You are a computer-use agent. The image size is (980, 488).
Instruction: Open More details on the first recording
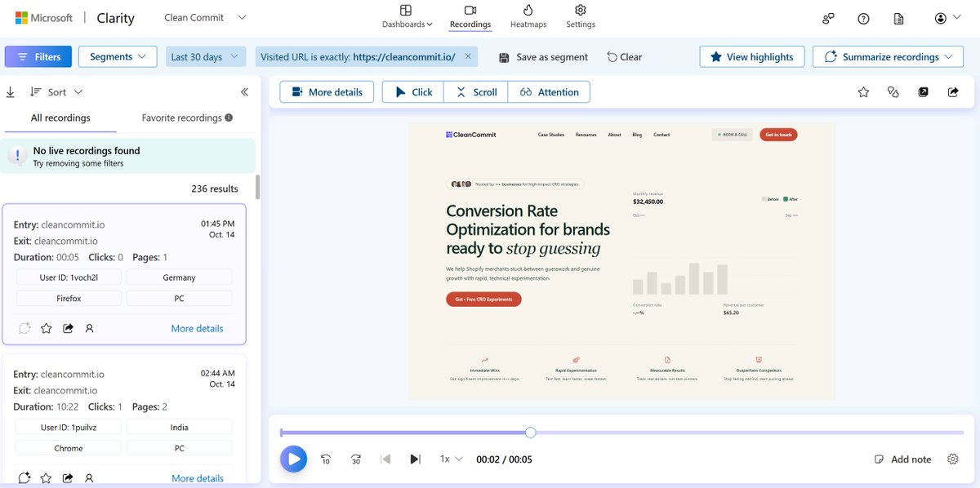click(x=197, y=327)
